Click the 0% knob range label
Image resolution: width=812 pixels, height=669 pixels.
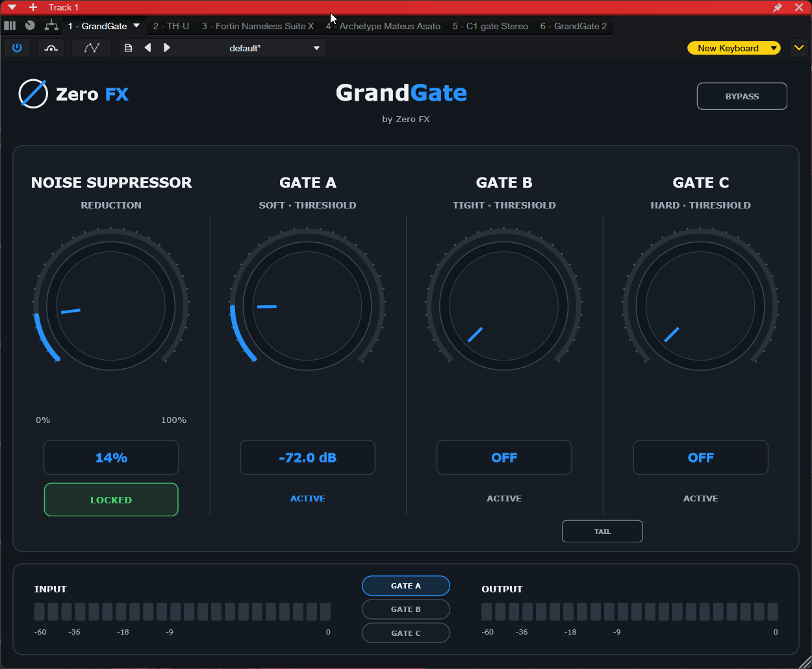[x=43, y=420]
